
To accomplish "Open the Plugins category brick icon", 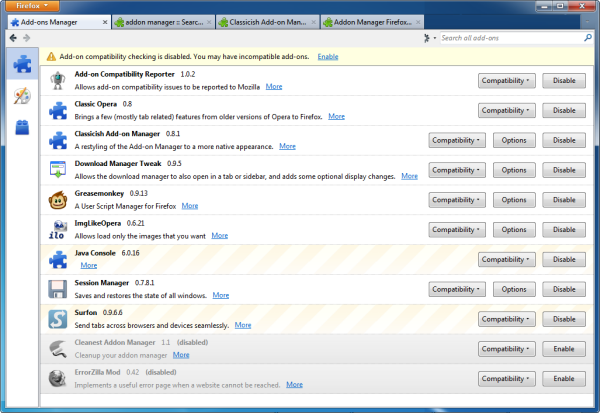I will tap(22, 127).
